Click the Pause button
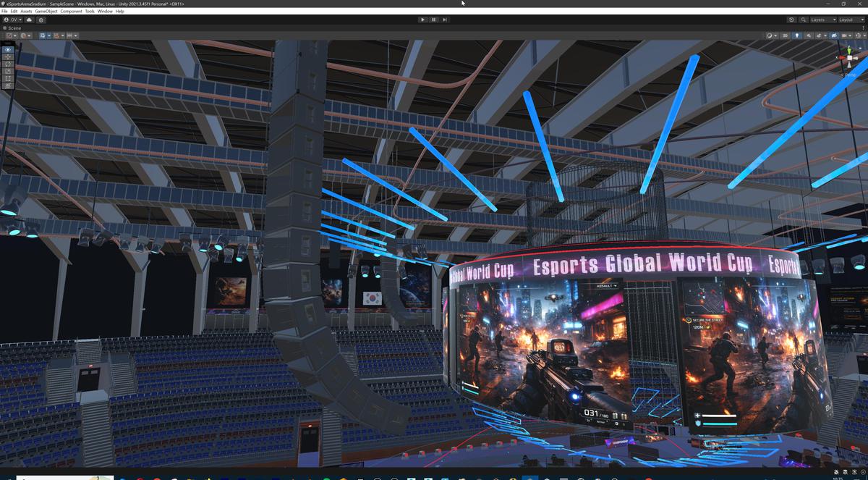 [x=434, y=20]
